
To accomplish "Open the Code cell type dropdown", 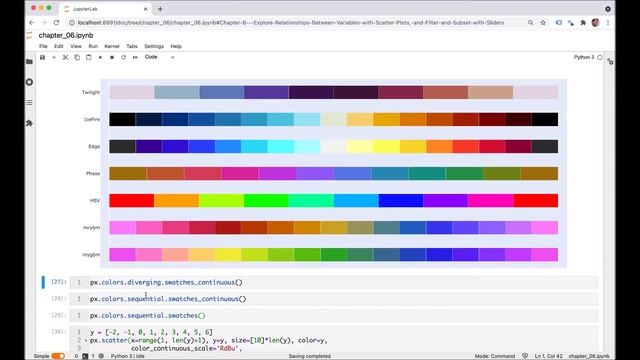I will click(160, 57).
